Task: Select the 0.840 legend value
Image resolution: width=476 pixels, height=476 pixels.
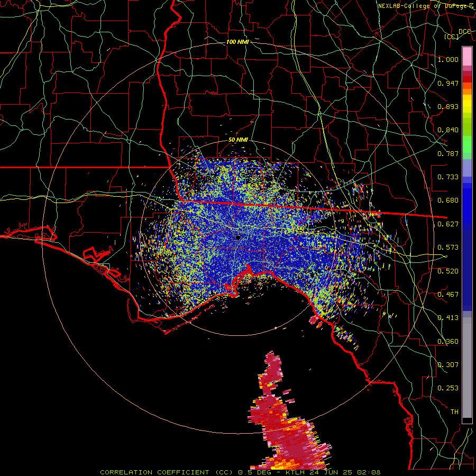Action: point(448,130)
